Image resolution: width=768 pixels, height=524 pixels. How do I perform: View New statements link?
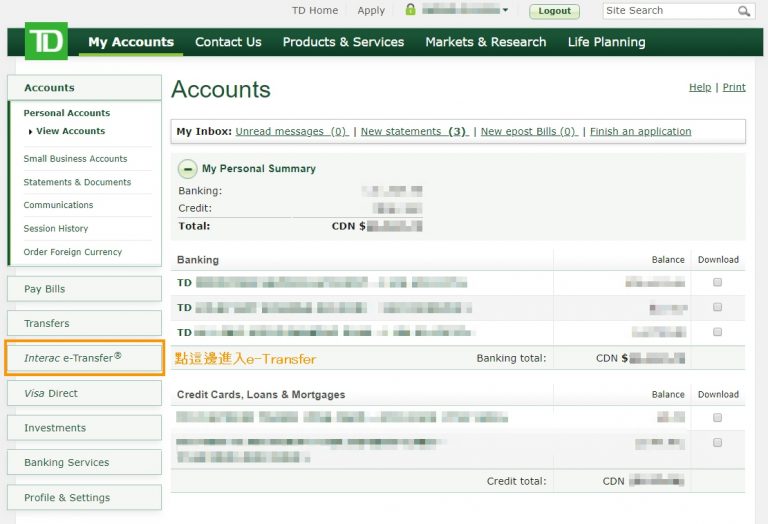413,131
